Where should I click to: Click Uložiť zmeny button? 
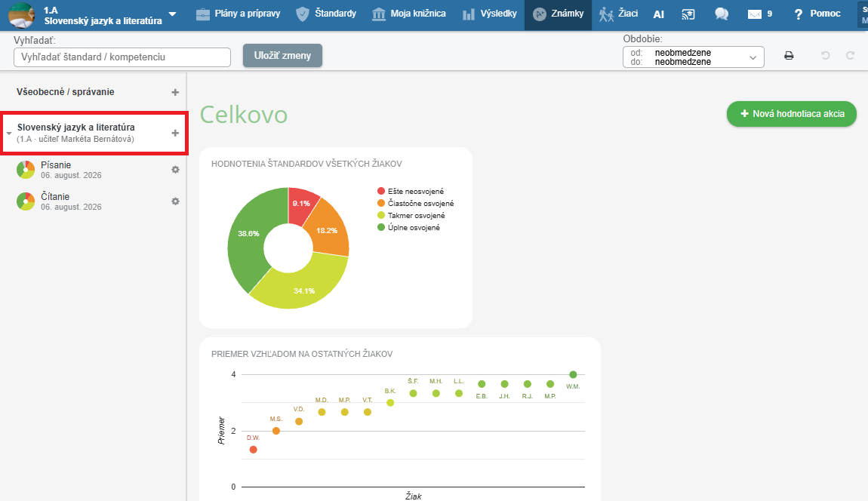[282, 55]
